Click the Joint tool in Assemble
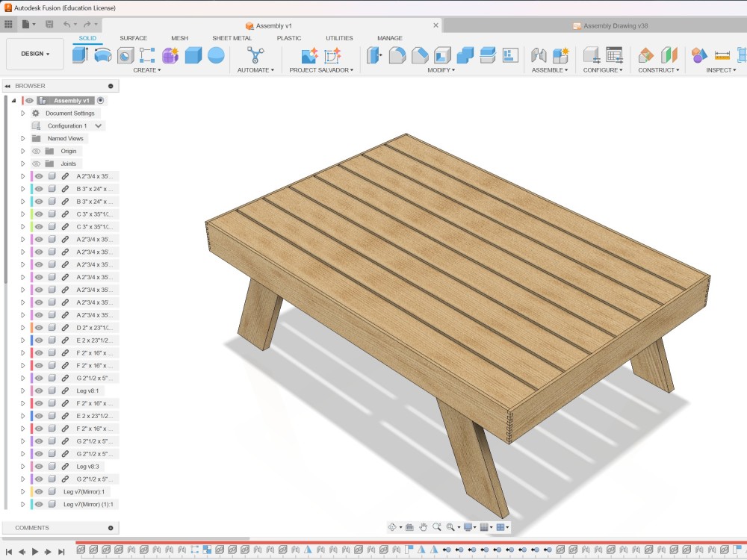The image size is (747, 560). pyautogui.click(x=539, y=55)
